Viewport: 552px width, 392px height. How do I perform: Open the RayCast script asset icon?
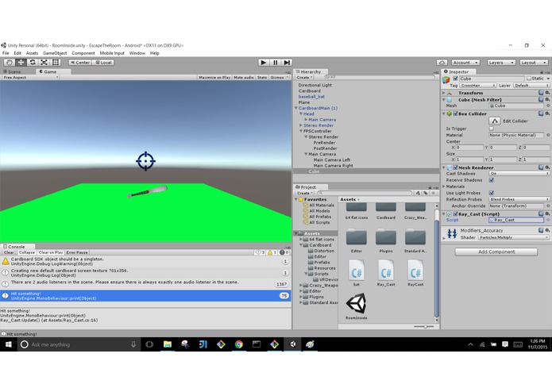pos(415,271)
